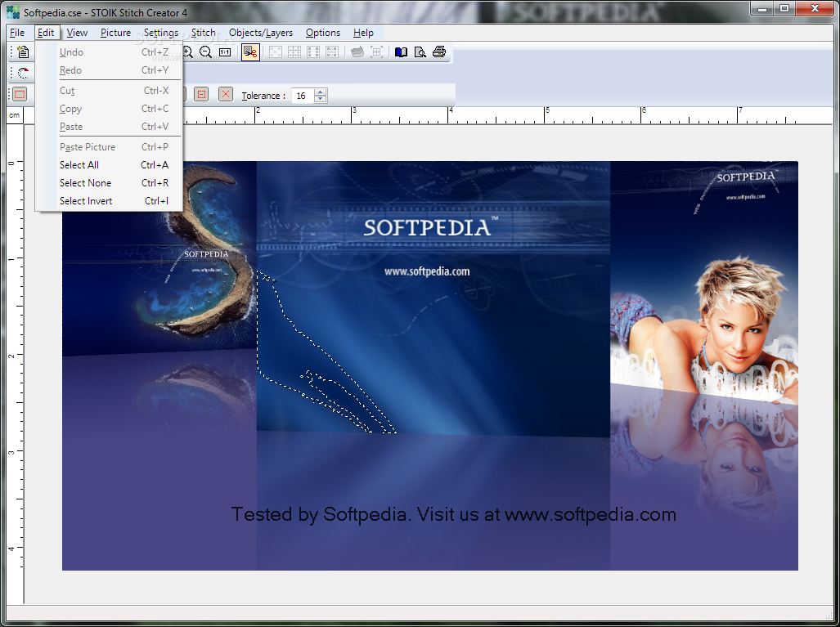Open the Help menu
This screenshot has height=627, width=840.
363,33
